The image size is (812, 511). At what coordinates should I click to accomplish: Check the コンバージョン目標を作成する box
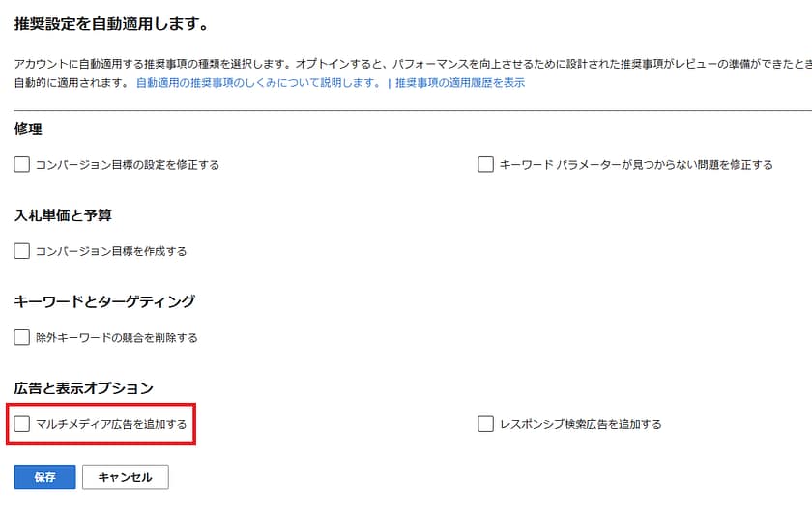click(22, 251)
